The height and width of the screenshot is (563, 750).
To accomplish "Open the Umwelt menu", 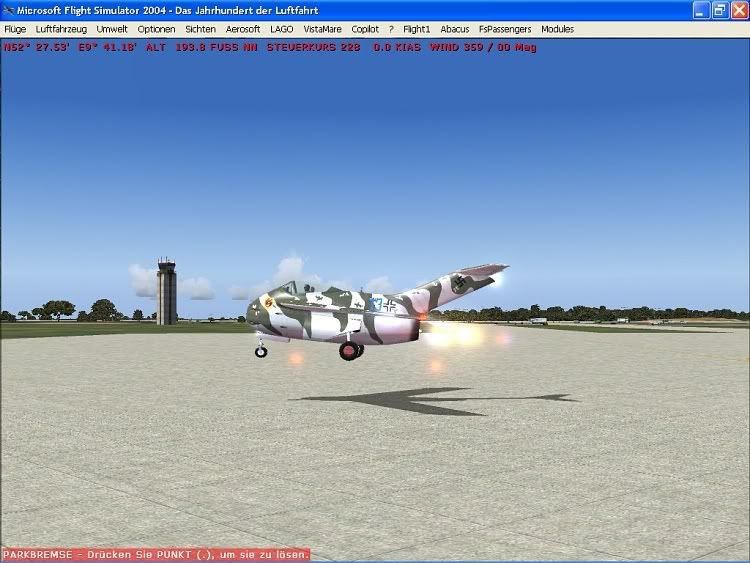I will [112, 29].
